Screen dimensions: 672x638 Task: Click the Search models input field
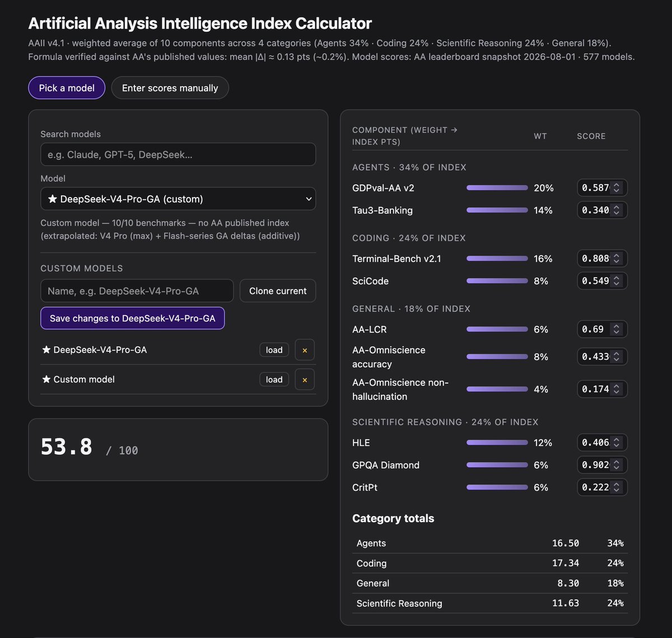[178, 155]
